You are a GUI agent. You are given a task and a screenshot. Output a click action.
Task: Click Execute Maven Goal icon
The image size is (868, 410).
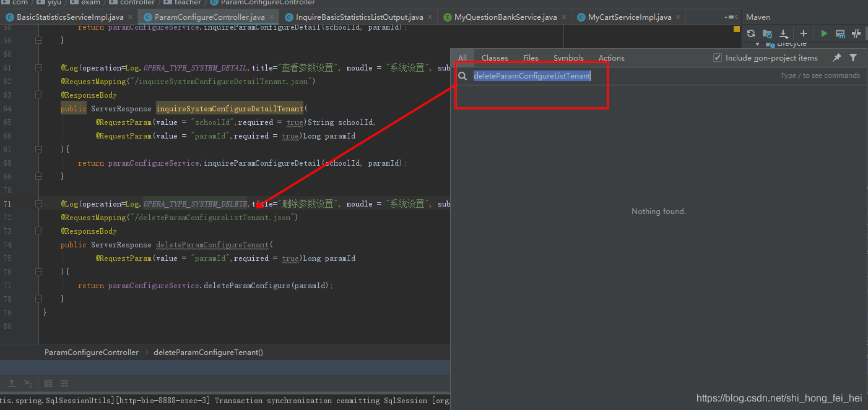click(x=840, y=33)
